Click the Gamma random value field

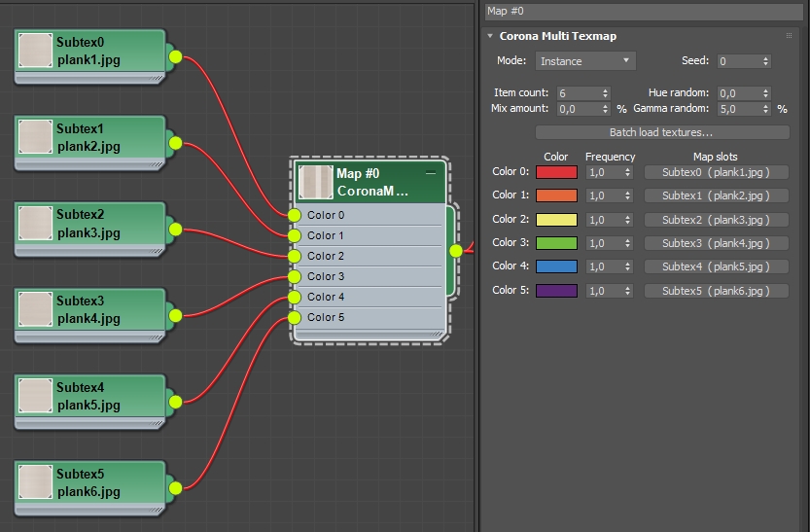tap(736, 109)
